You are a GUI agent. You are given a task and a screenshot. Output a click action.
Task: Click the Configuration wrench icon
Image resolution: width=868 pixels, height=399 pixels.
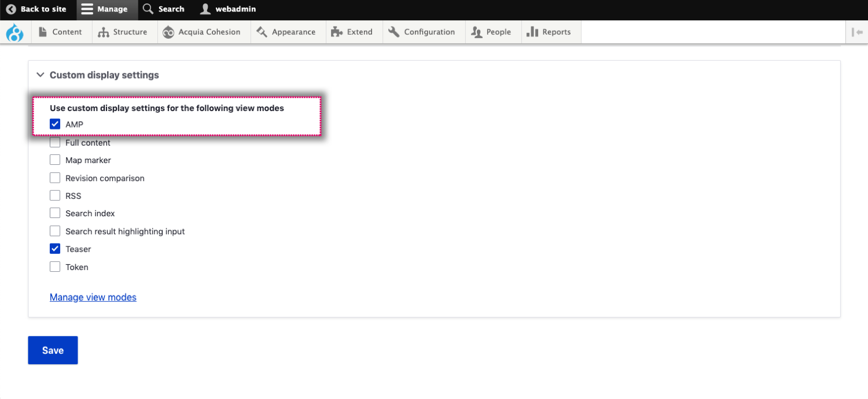(x=394, y=32)
